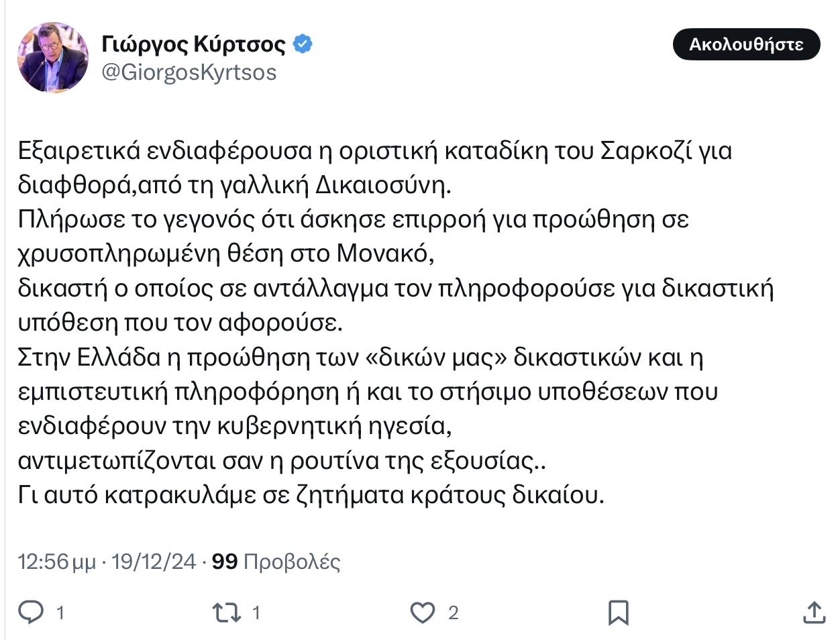Click the reply count number 1
This screenshot has height=640, width=840.
point(60,612)
